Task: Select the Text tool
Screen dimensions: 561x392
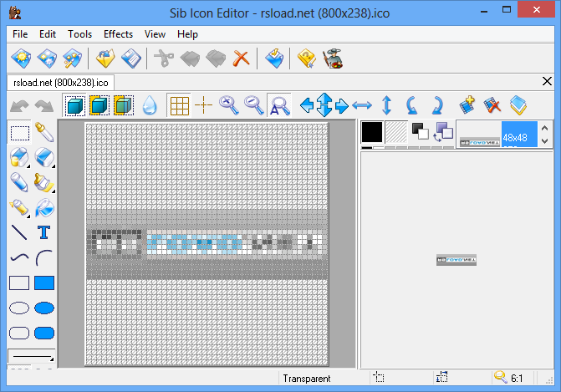Action: (x=44, y=232)
